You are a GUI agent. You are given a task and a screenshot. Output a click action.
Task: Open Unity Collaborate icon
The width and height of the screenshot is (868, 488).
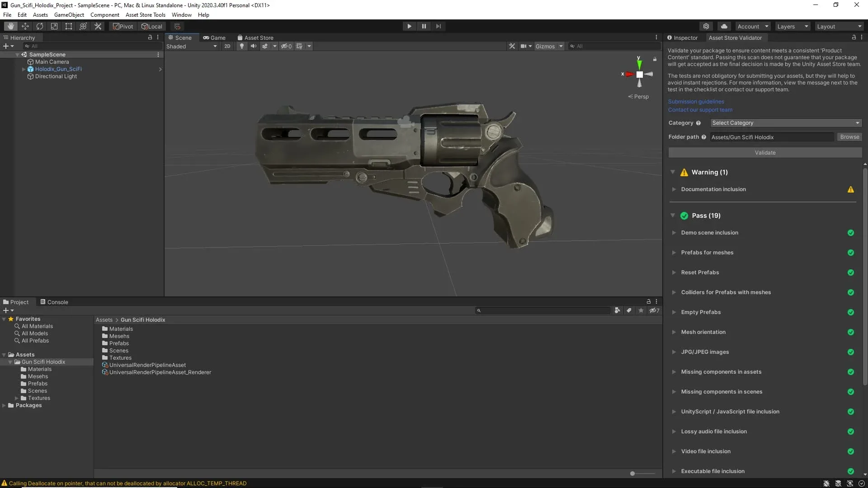706,26
